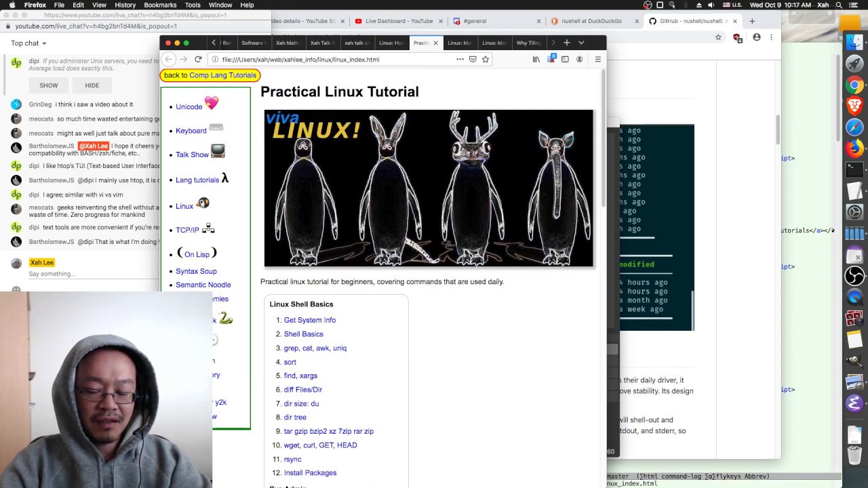Open TCP/IP link in sidebar
Screen dimensions: 868x488
187,230
